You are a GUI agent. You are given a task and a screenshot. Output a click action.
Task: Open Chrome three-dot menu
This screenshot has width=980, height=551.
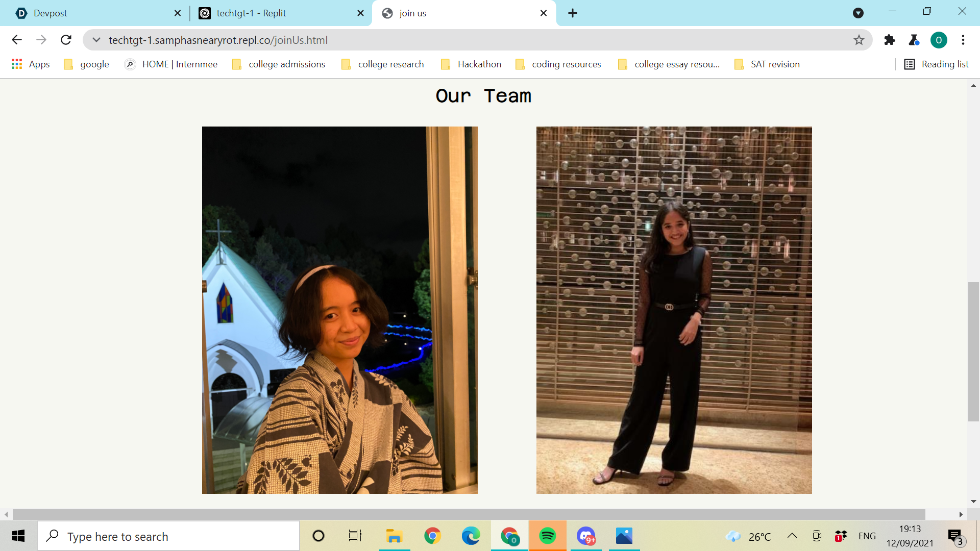pyautogui.click(x=963, y=40)
